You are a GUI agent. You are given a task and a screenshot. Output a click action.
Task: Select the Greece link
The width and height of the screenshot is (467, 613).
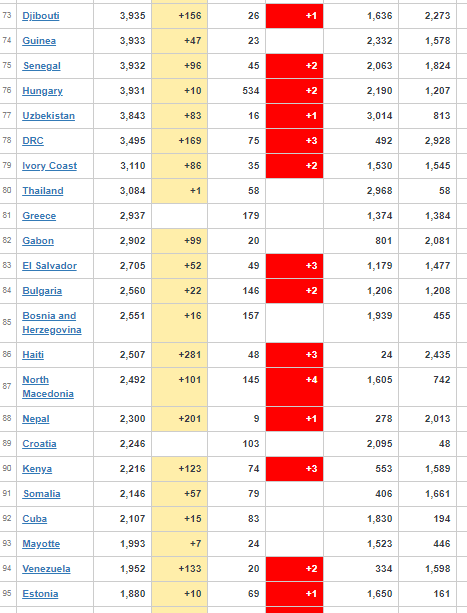(39, 216)
